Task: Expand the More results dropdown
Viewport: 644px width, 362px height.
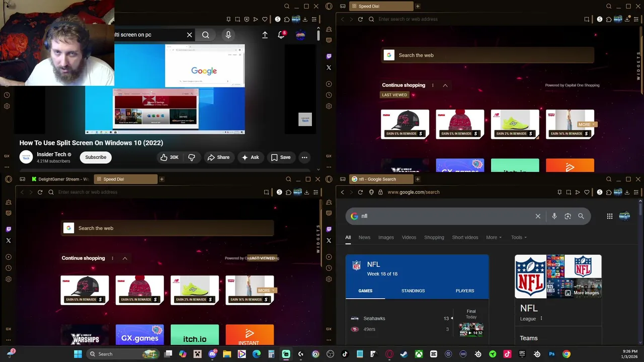Action: click(x=494, y=237)
